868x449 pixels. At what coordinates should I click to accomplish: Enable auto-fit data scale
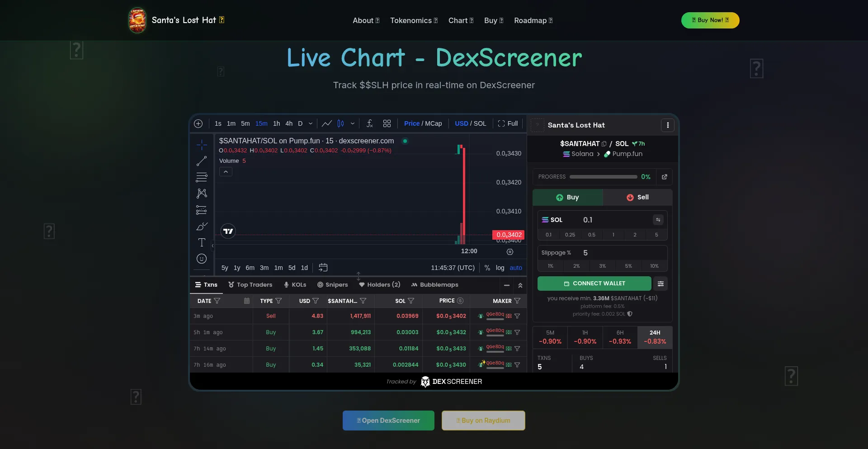click(516, 268)
